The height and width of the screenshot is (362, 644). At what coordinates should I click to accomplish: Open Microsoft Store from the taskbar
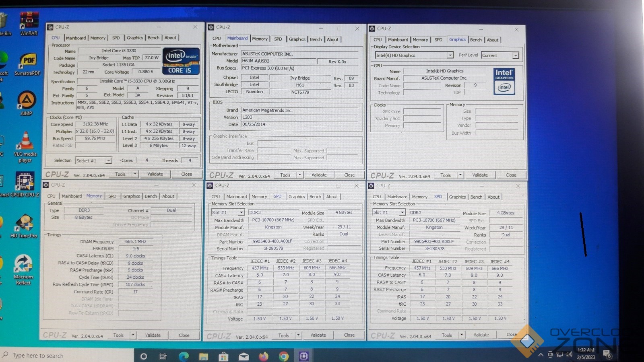point(223,356)
